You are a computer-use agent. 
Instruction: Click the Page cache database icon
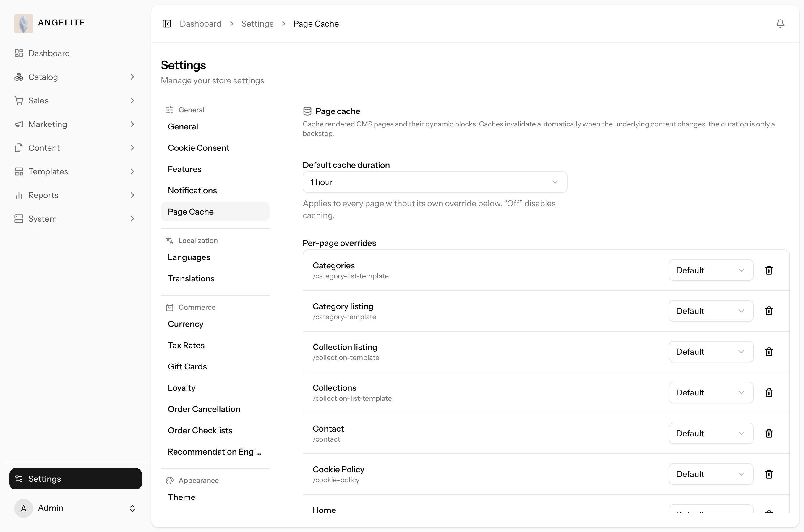[307, 111]
